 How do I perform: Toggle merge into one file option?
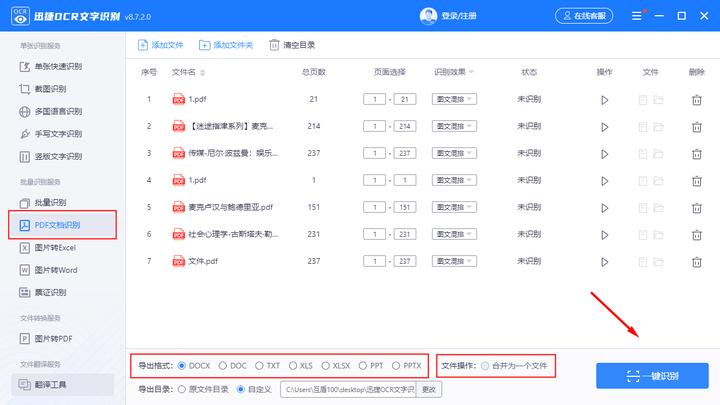coord(485,366)
